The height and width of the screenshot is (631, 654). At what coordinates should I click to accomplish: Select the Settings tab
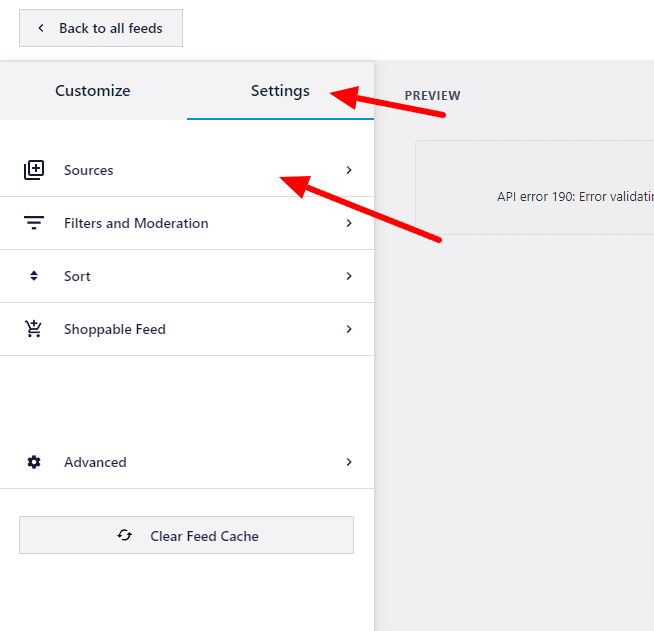pos(280,91)
